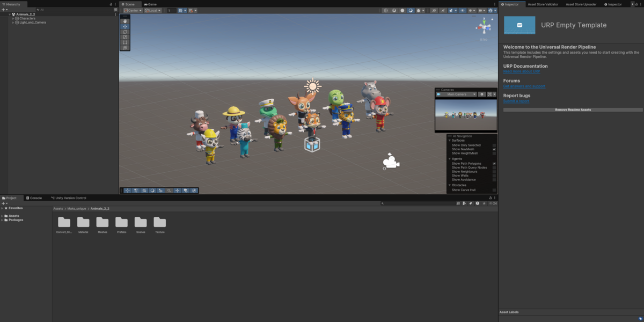The height and width of the screenshot is (322, 644).
Task: Open the Prefabs folder
Action: click(121, 224)
